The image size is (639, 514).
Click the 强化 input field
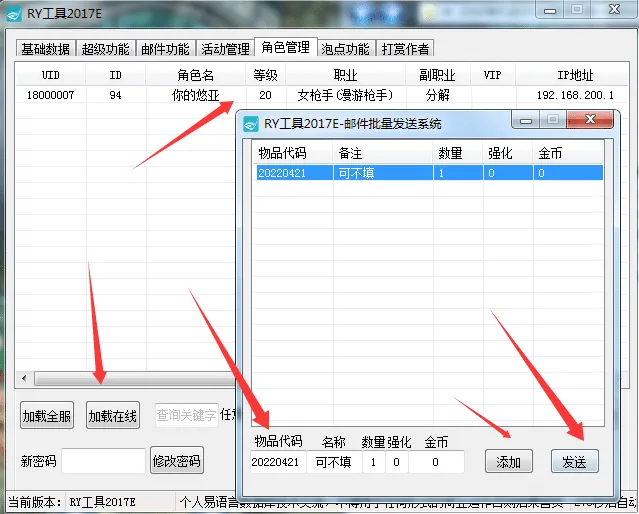click(397, 462)
